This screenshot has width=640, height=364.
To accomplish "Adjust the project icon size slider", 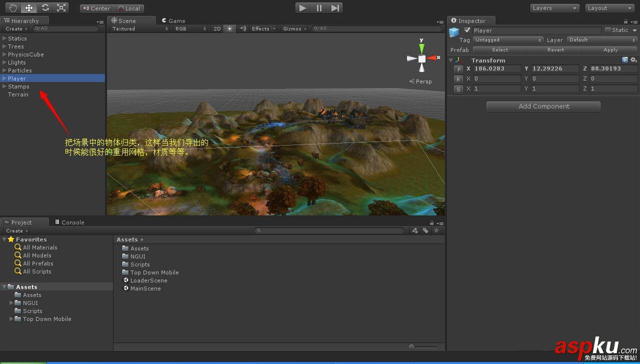I will point(411,346).
